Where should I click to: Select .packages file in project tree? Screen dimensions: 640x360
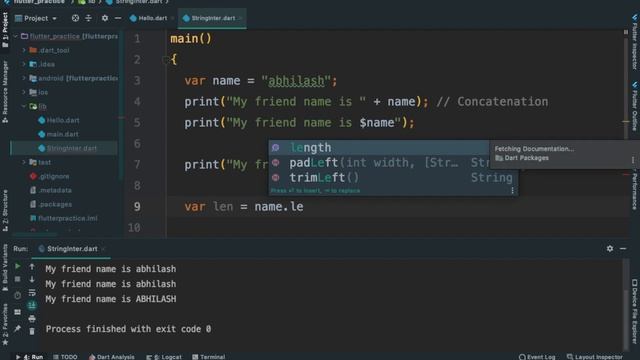coord(55,204)
